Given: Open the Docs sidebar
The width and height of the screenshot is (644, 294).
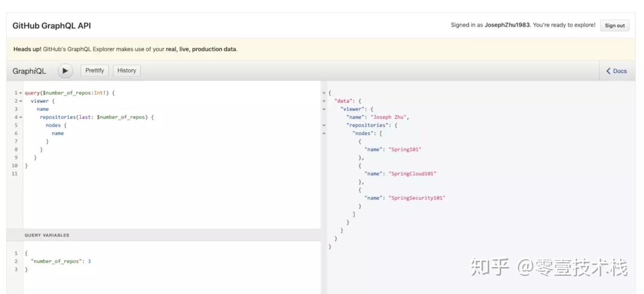Looking at the screenshot, I should click(616, 71).
